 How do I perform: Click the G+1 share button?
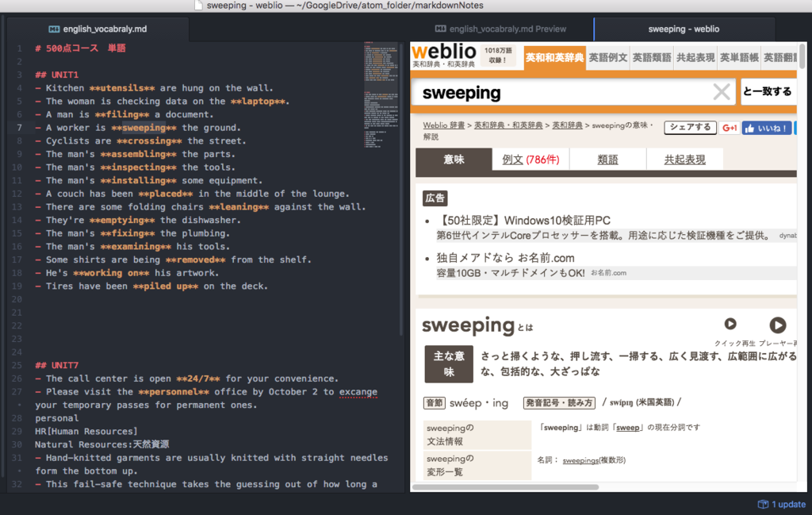point(730,128)
